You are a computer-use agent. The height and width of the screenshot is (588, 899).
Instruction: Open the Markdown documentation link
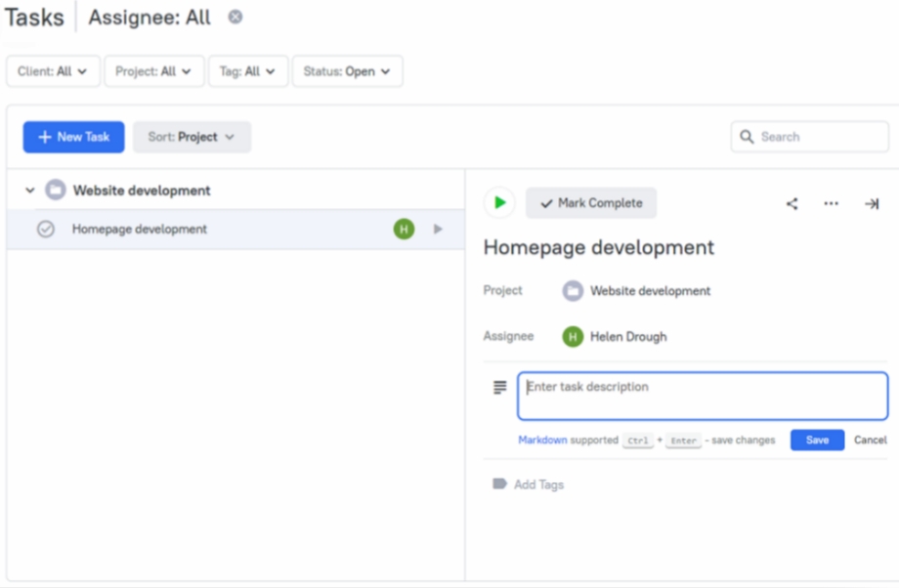coord(542,440)
